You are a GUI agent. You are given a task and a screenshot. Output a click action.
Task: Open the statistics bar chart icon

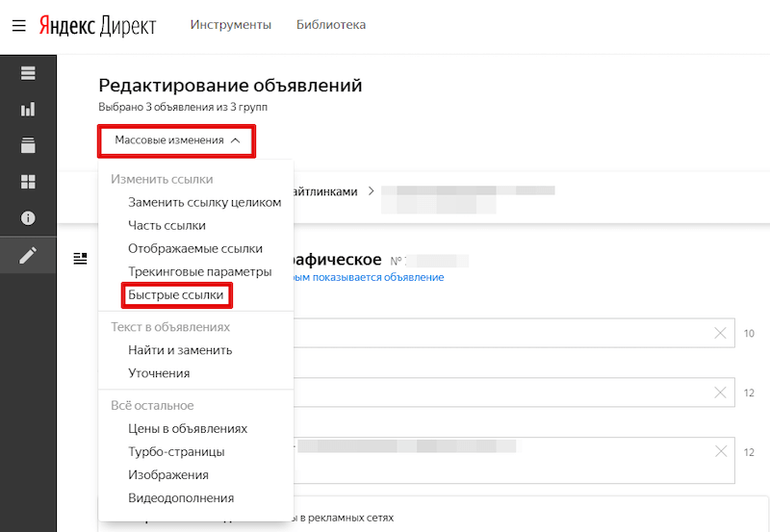28,110
